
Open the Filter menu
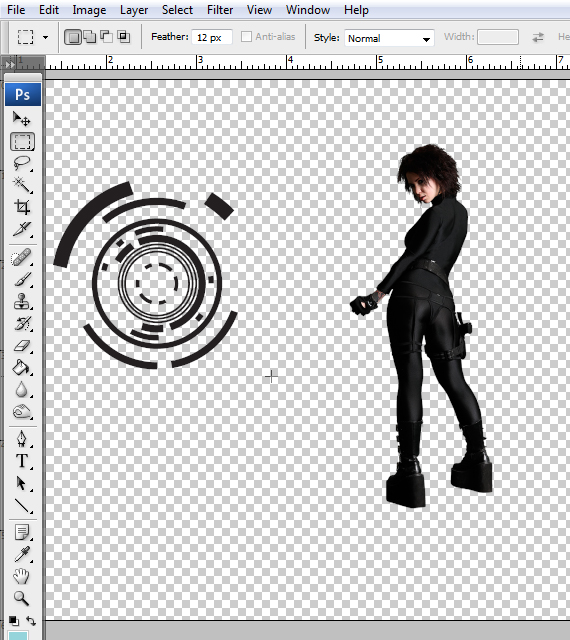click(220, 10)
